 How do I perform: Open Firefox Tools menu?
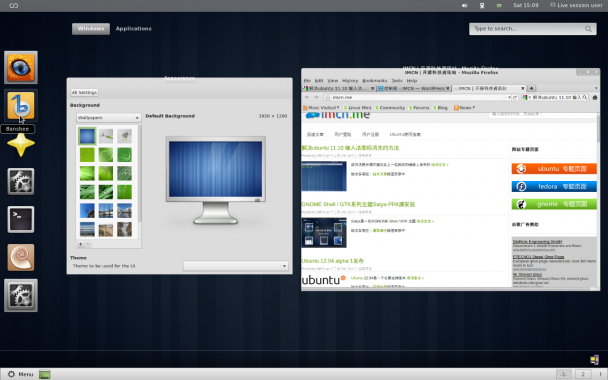tap(397, 81)
